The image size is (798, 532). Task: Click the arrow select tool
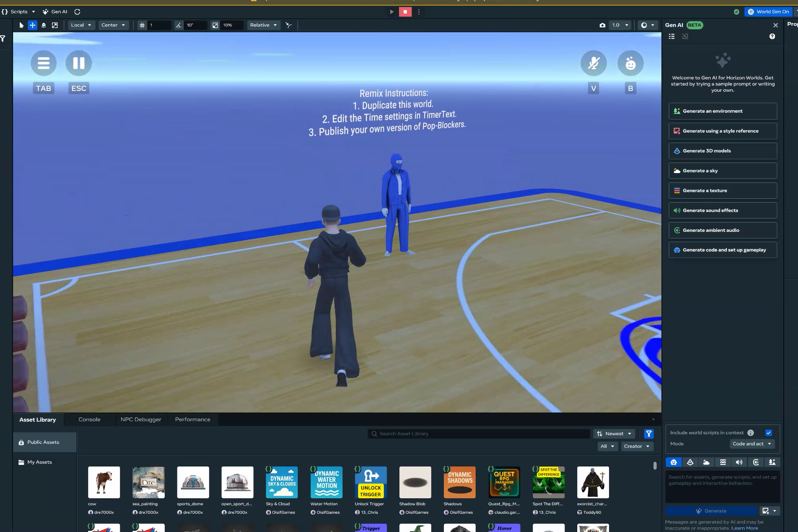point(21,25)
